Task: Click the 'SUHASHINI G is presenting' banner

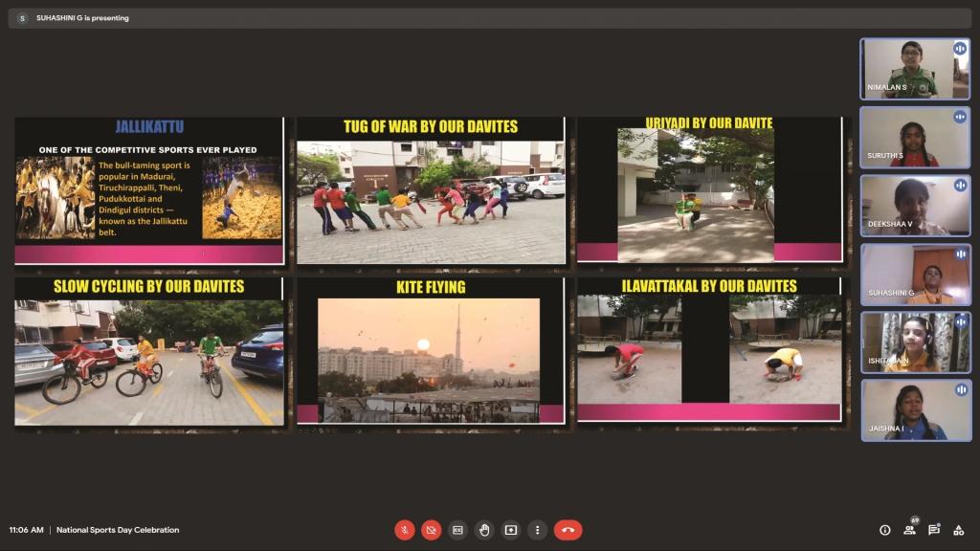Action: pyautogui.click(x=82, y=18)
